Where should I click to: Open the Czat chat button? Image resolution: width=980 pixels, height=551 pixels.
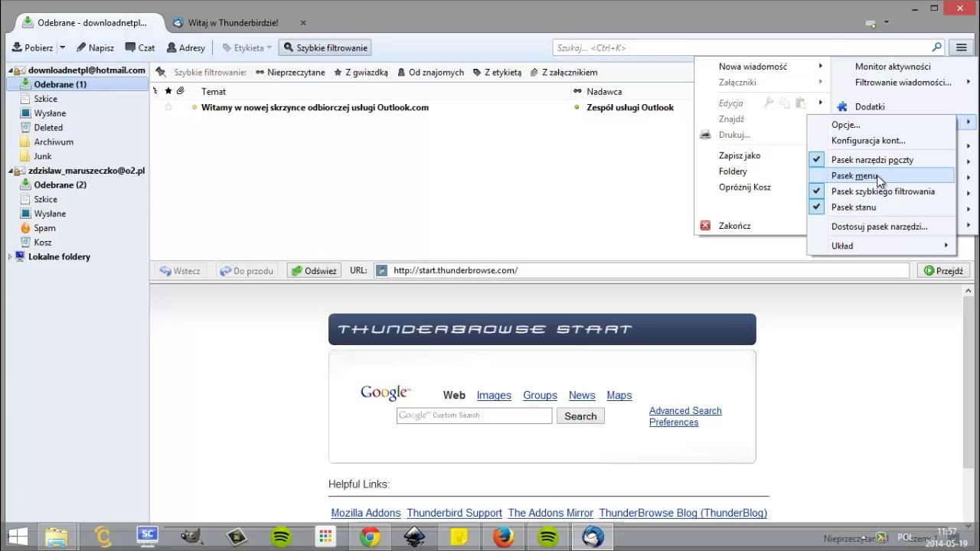tap(140, 47)
